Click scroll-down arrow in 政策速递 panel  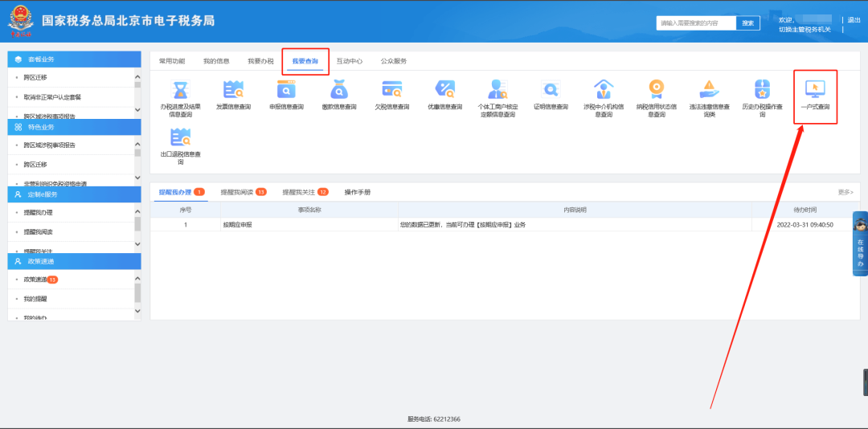137,311
